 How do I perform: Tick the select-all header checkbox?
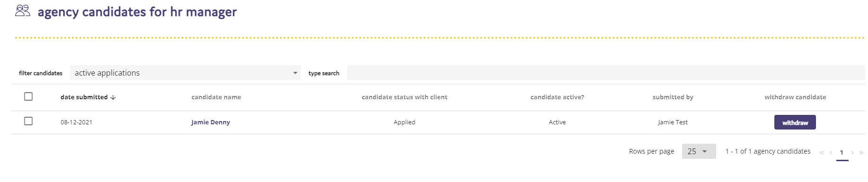click(28, 96)
